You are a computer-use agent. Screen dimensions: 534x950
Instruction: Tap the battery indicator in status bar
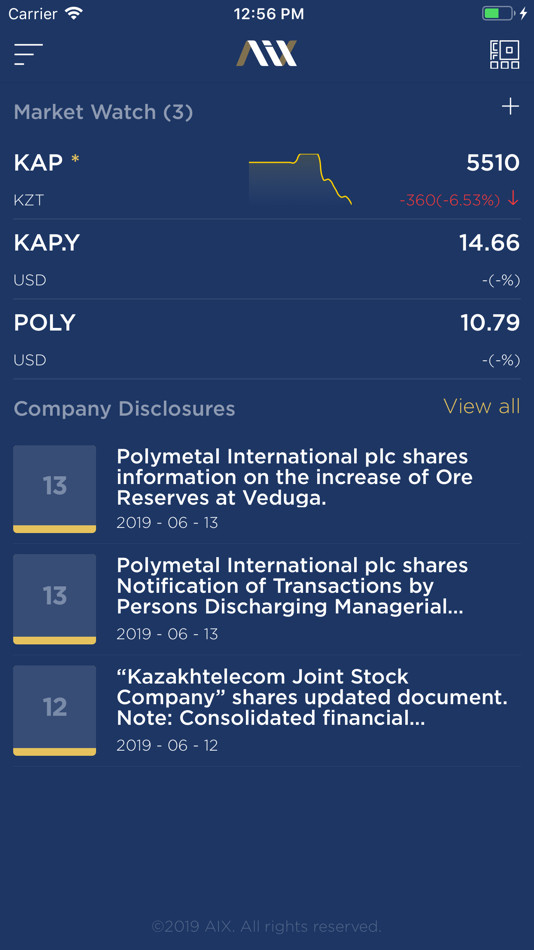[497, 13]
